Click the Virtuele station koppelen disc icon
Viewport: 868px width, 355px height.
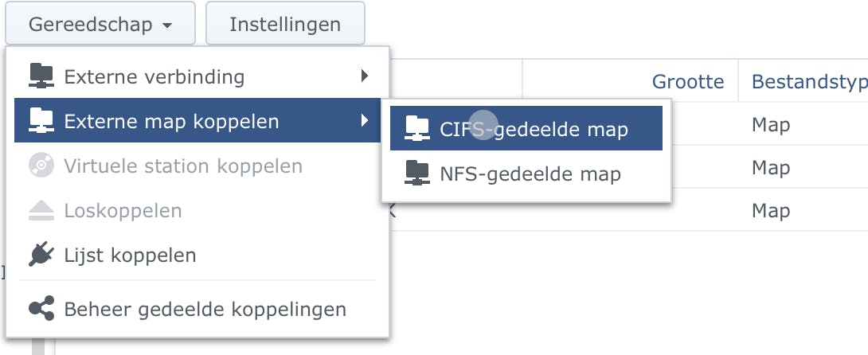[x=41, y=166]
